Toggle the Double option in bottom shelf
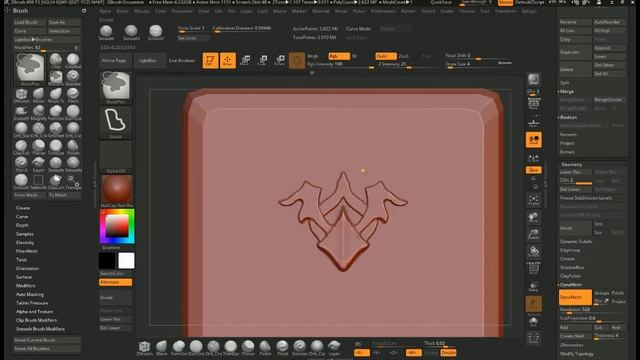 448,353
